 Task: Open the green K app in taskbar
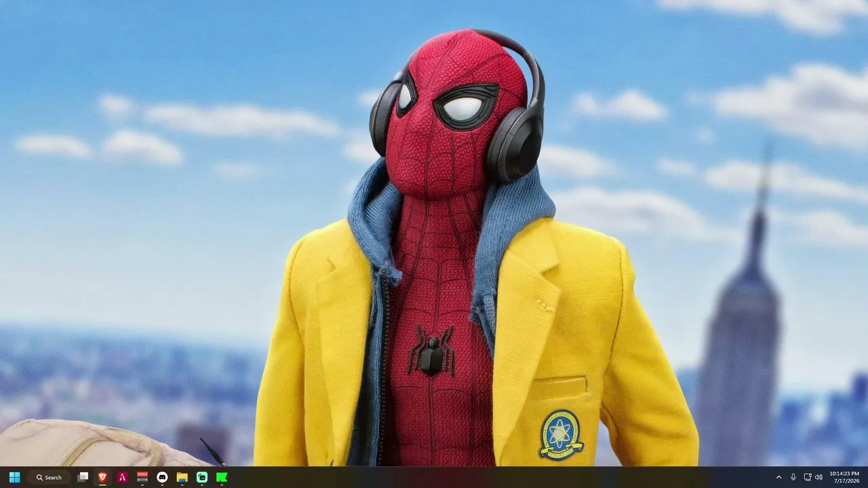pyautogui.click(x=222, y=477)
